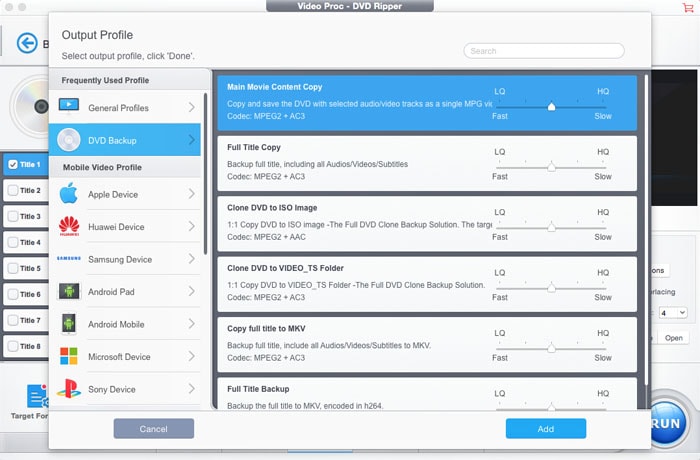Click the Sony PlayStation logo icon

pos(69,389)
